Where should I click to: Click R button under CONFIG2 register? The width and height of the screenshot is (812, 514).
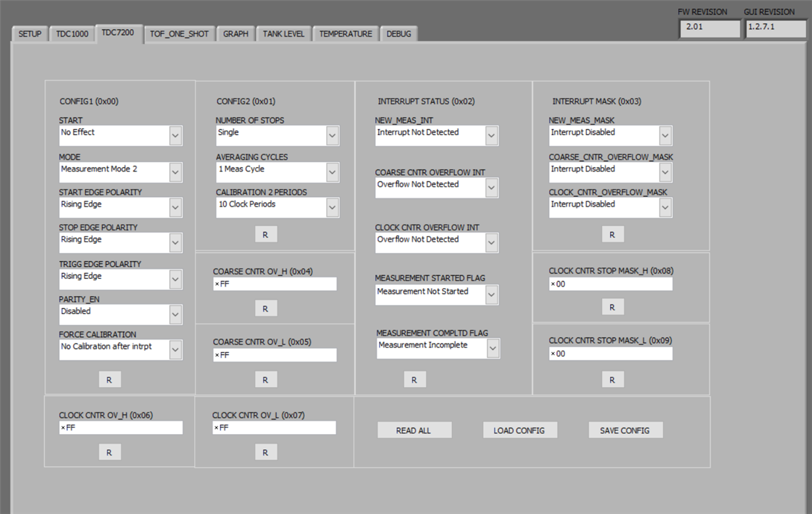tap(266, 235)
